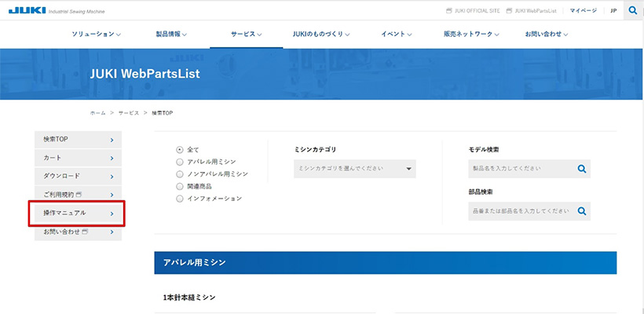Click the external icon next to the sidebar お問い合わせ
This screenshot has width=644, height=314.
(x=85, y=232)
